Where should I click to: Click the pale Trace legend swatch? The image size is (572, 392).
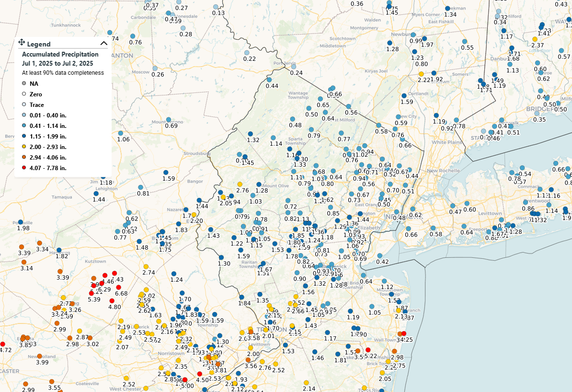(24, 105)
